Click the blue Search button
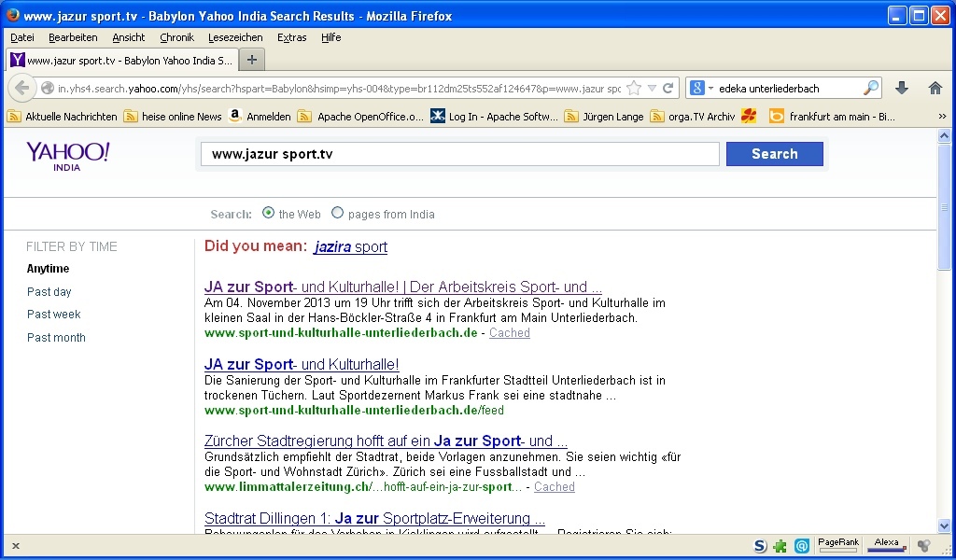Image resolution: width=956 pixels, height=560 pixels. click(x=774, y=154)
